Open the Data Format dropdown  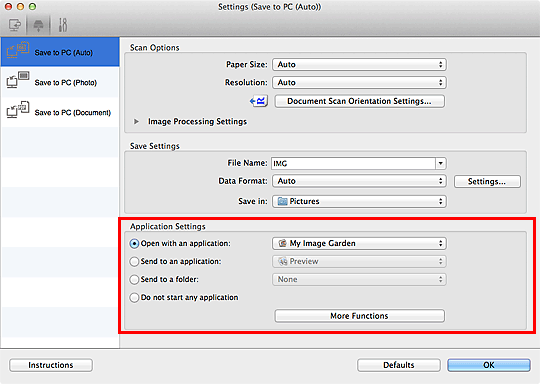(359, 181)
